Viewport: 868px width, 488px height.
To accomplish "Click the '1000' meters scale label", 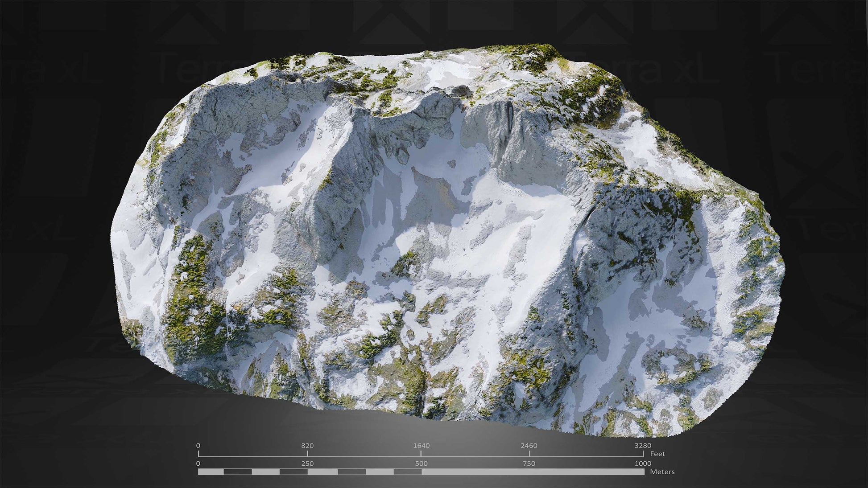I will pos(643,463).
